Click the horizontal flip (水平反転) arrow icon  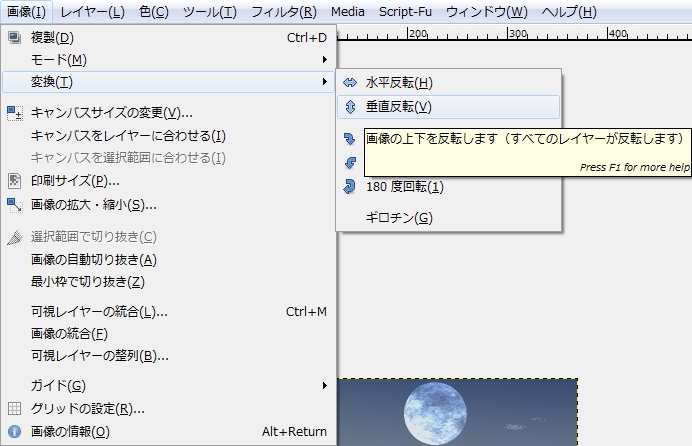click(x=350, y=82)
